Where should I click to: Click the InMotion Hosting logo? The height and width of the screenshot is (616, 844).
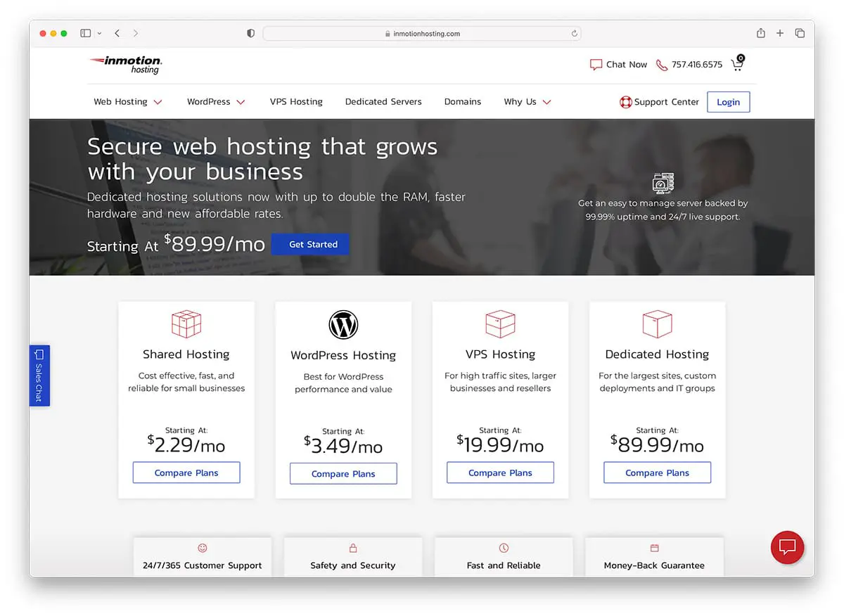[x=125, y=65]
